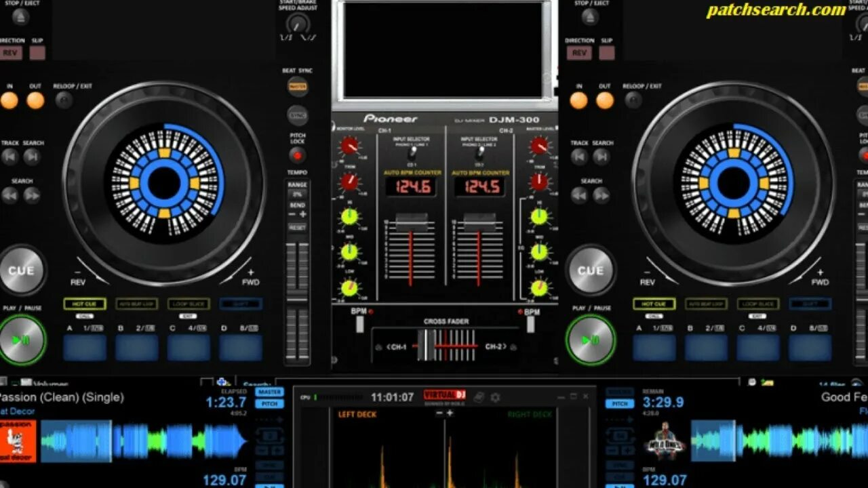Image resolution: width=868 pixels, height=488 pixels.
Task: Click tempo RESET on left deck
Action: coord(297,228)
